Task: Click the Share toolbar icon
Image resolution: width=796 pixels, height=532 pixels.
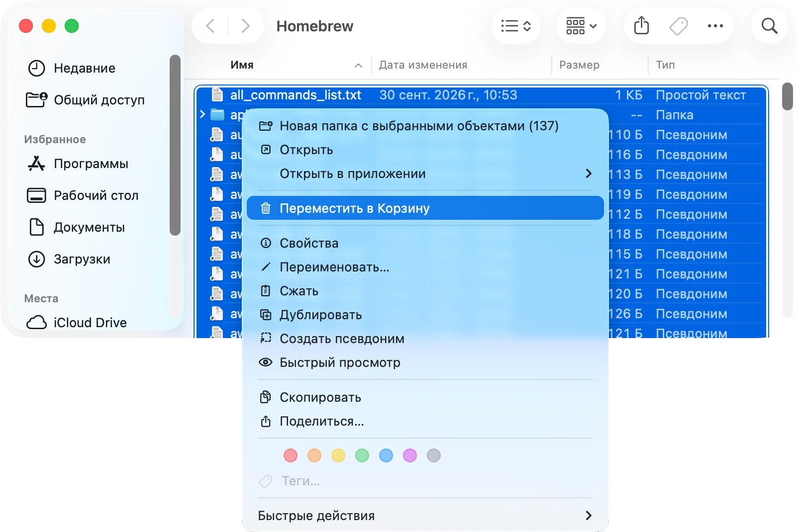Action: [642, 26]
